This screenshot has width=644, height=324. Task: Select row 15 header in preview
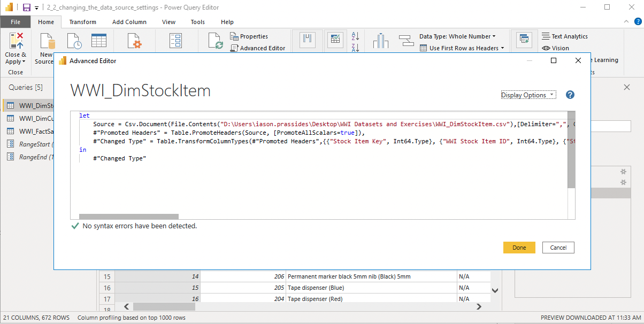pyautogui.click(x=107, y=276)
